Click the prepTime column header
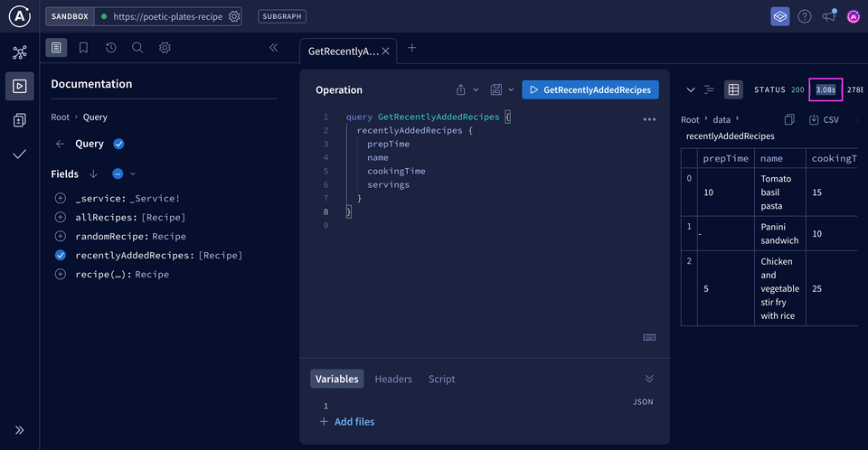 [725, 158]
